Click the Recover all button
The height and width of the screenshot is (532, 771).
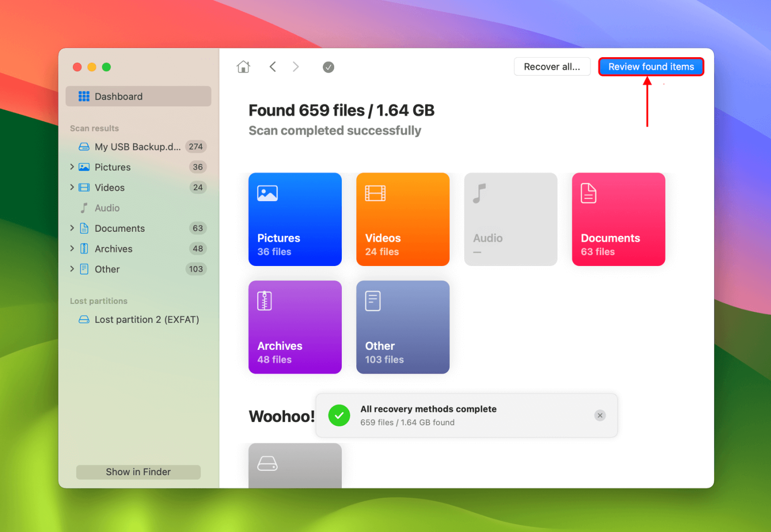(552, 66)
